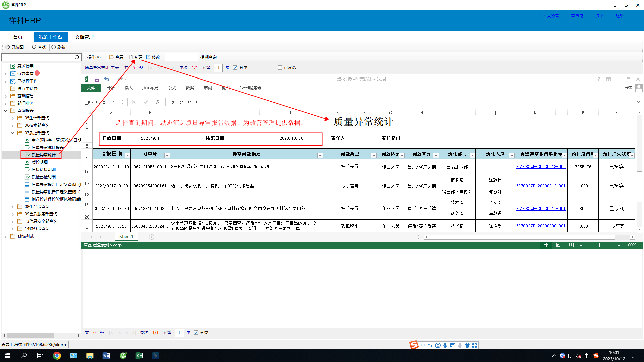The image size is (644, 362).
Task: Click the Excel zoom slider handle
Action: click(599, 245)
